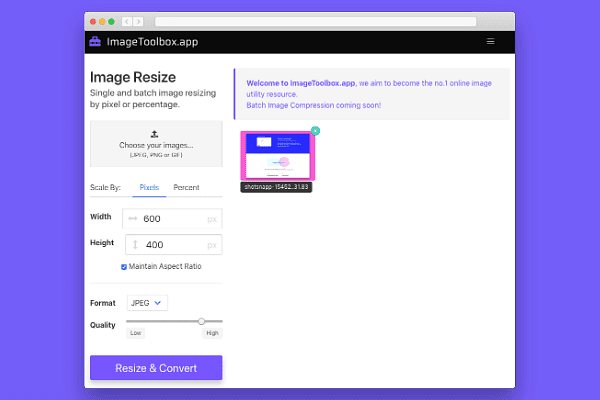The height and width of the screenshot is (400, 600).
Task: Open the hamburger menu in header
Action: tap(490, 42)
